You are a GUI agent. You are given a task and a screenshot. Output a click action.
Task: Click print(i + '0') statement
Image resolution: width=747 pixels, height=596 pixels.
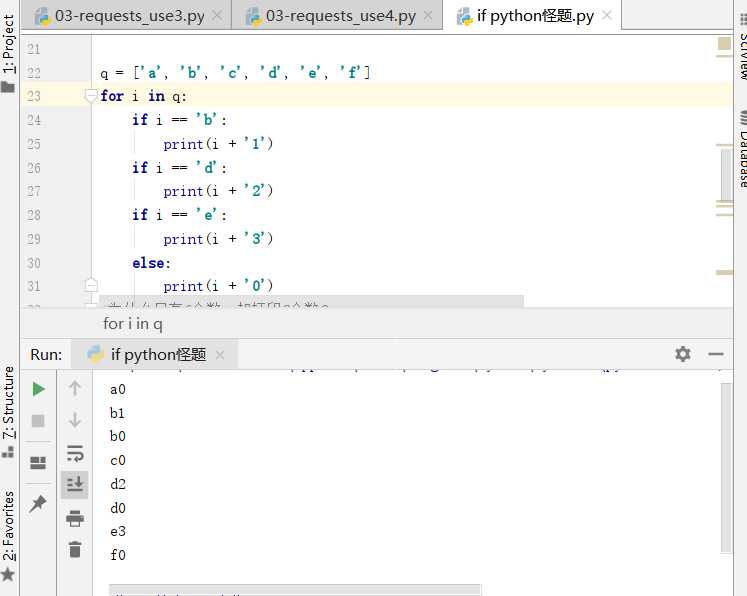tap(218, 286)
